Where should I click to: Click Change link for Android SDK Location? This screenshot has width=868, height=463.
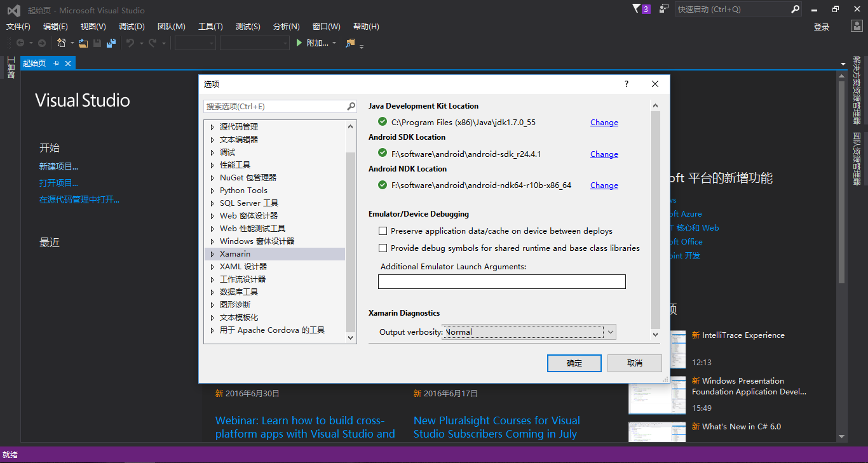click(x=604, y=154)
